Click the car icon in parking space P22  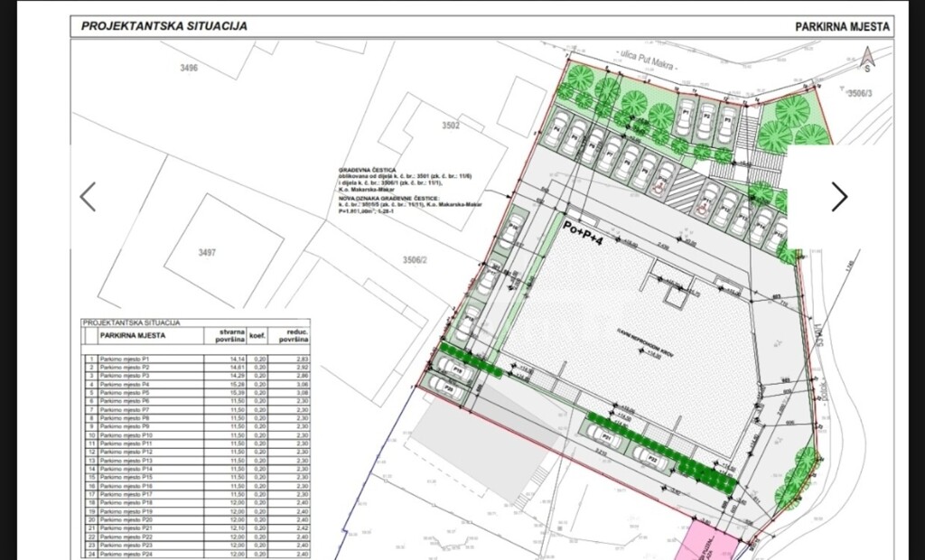649,456
